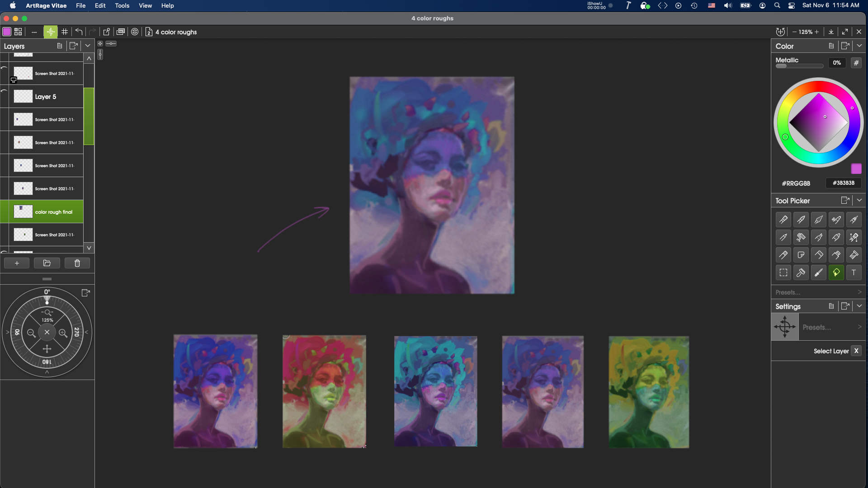The height and width of the screenshot is (488, 868).
Task: Click the zoom minus button beside 125%
Action: [794, 32]
